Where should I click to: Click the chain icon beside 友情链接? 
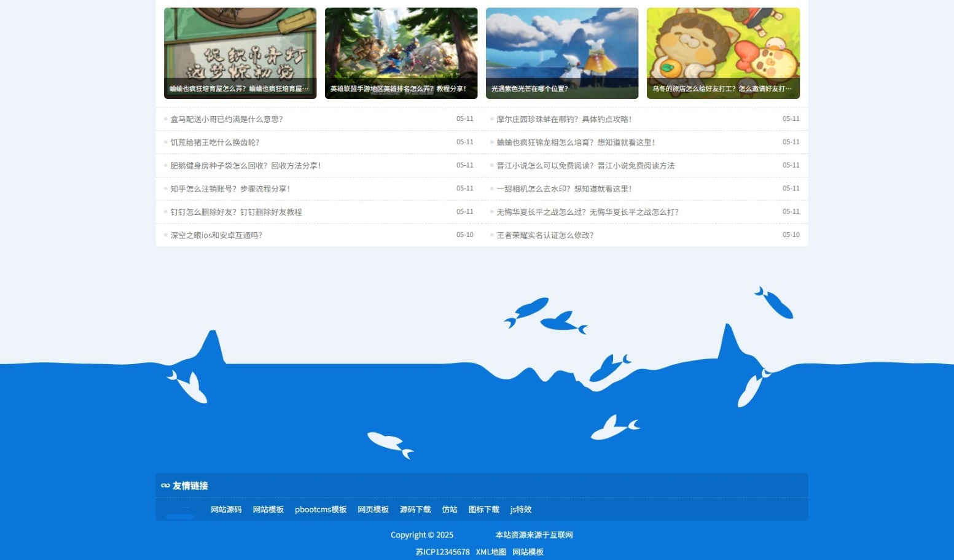tap(165, 486)
